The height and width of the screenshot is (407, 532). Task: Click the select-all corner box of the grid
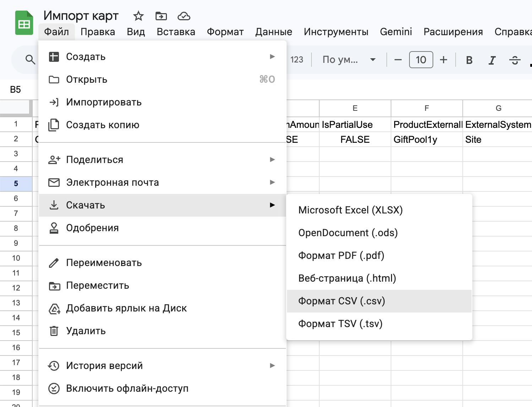(16, 108)
